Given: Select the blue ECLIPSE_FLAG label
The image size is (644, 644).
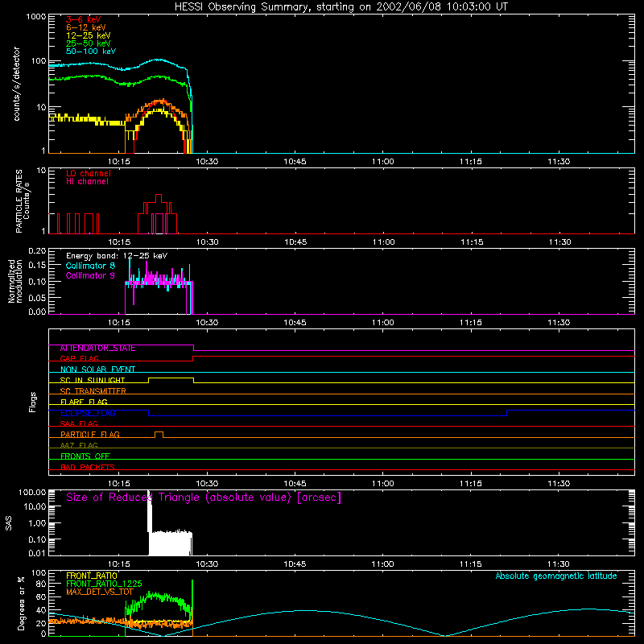Looking at the screenshot, I should coord(88,413).
